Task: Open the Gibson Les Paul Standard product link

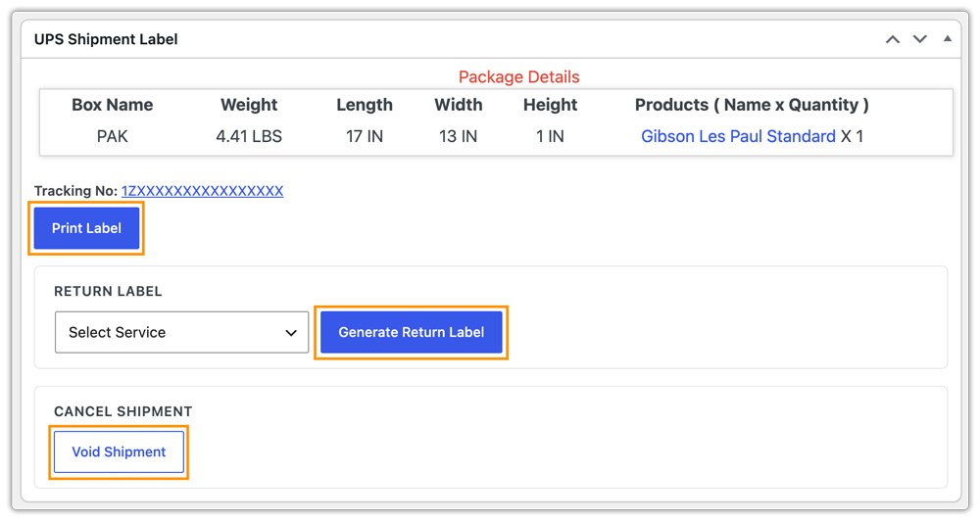Action: pos(738,136)
